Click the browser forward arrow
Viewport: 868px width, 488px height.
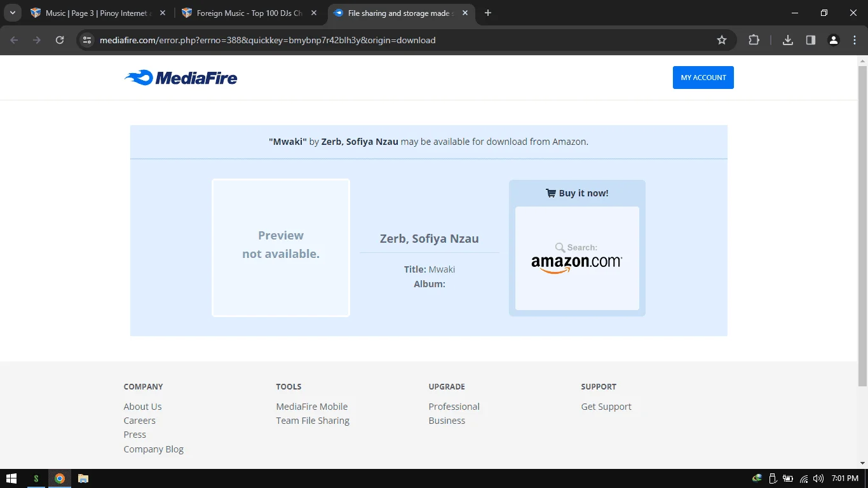point(37,40)
